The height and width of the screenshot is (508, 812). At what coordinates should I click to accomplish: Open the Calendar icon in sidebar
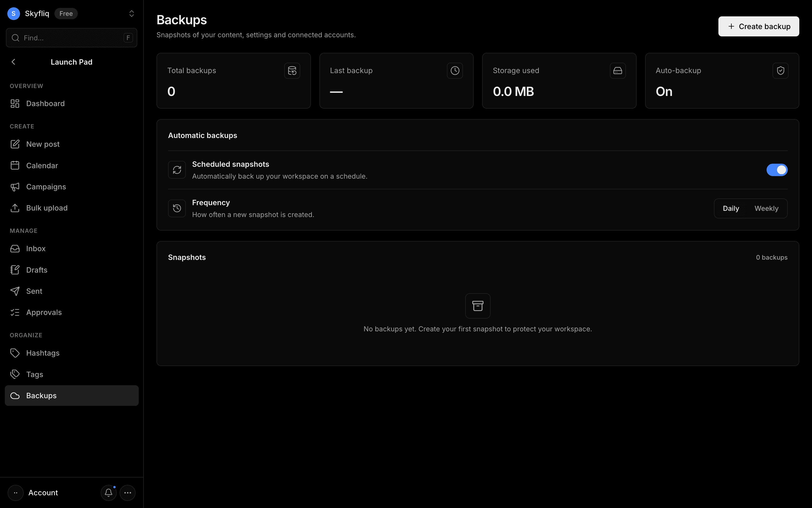pos(15,165)
